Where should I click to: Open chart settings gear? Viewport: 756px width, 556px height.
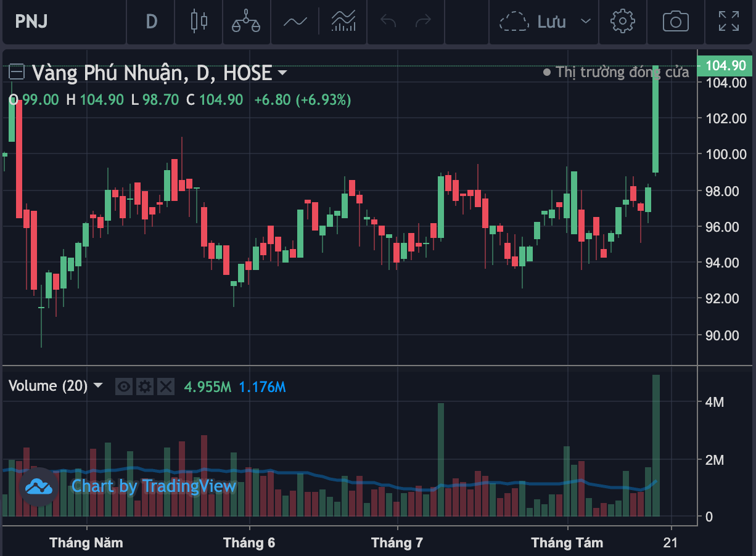(x=622, y=22)
